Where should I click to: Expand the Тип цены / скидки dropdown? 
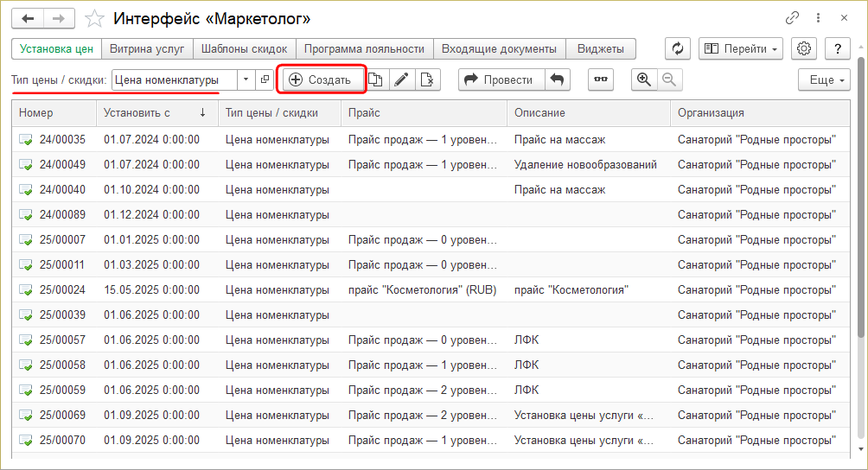246,79
